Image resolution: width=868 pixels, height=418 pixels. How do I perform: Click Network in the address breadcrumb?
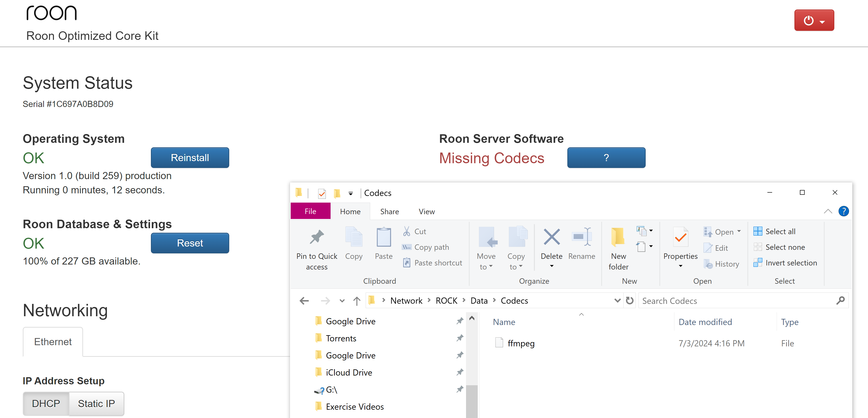click(x=406, y=300)
